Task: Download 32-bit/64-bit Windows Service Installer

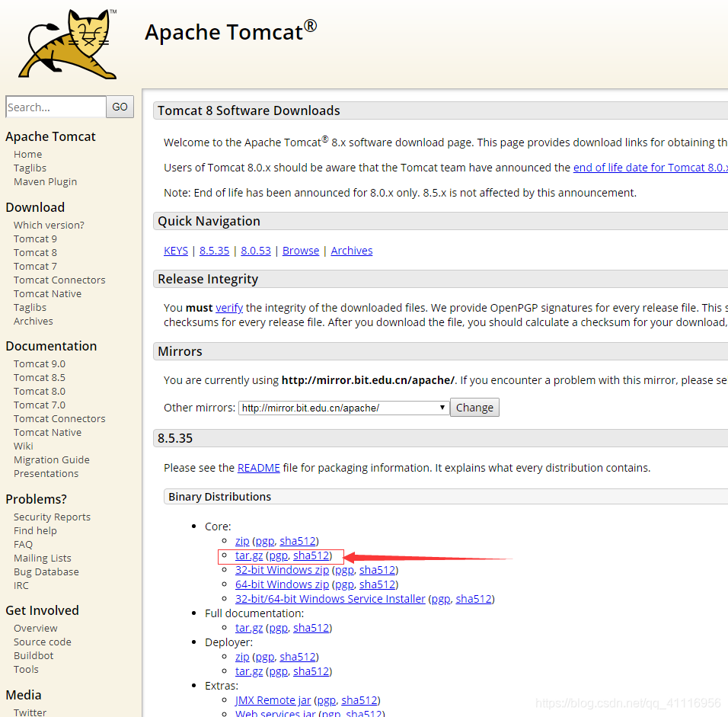Action: point(330,599)
